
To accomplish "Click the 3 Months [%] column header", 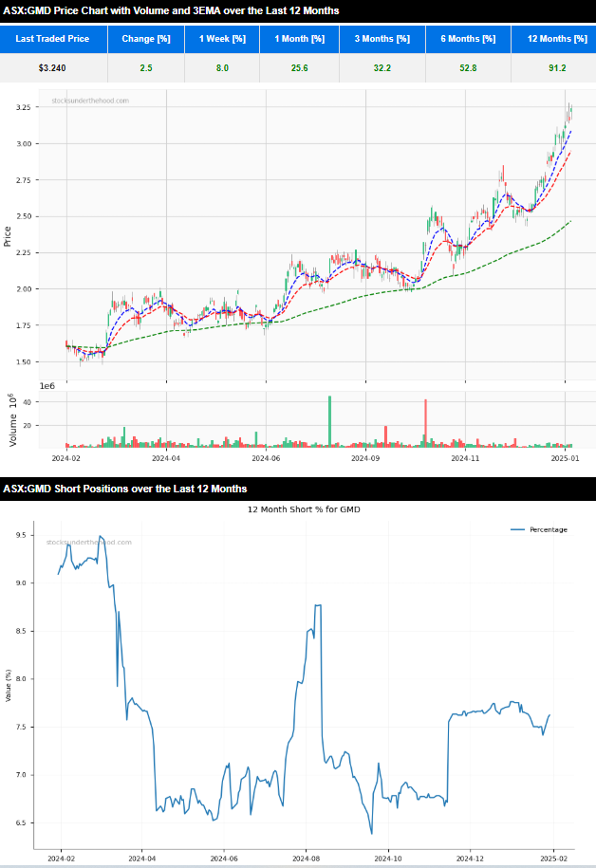I will click(382, 39).
